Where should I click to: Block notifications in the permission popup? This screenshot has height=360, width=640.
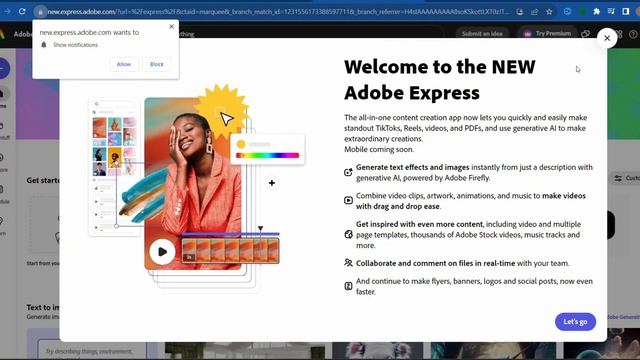click(157, 64)
